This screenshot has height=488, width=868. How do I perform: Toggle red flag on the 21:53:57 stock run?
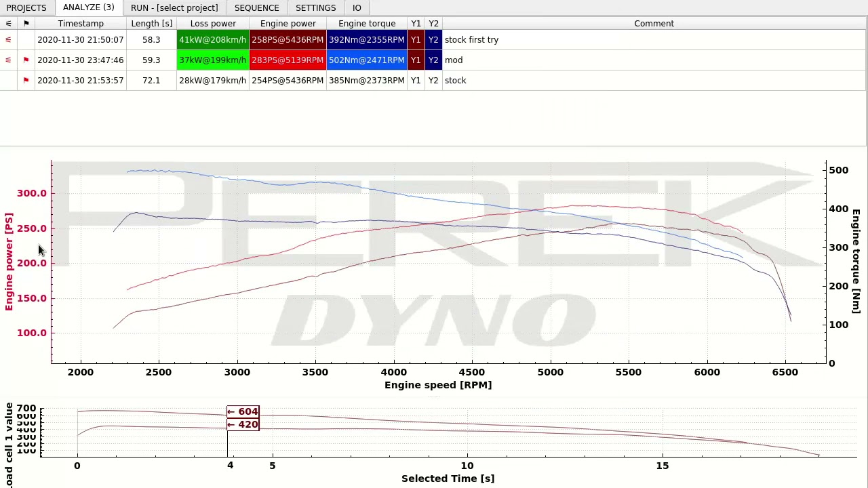(x=26, y=80)
